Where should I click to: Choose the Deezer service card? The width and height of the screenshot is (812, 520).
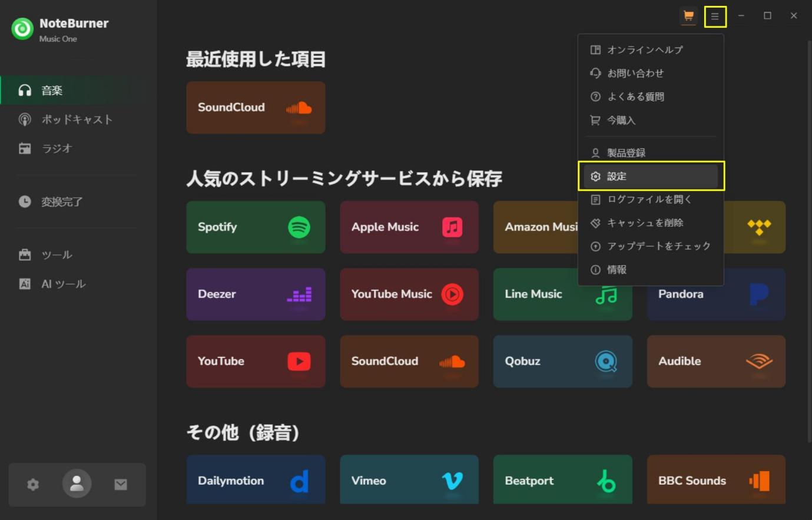[256, 294]
